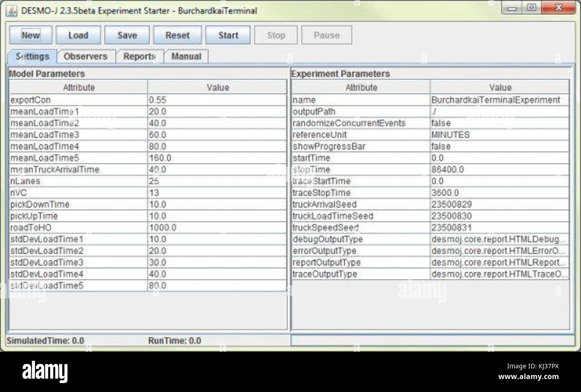Close the Experiment Starter window

coord(559,8)
